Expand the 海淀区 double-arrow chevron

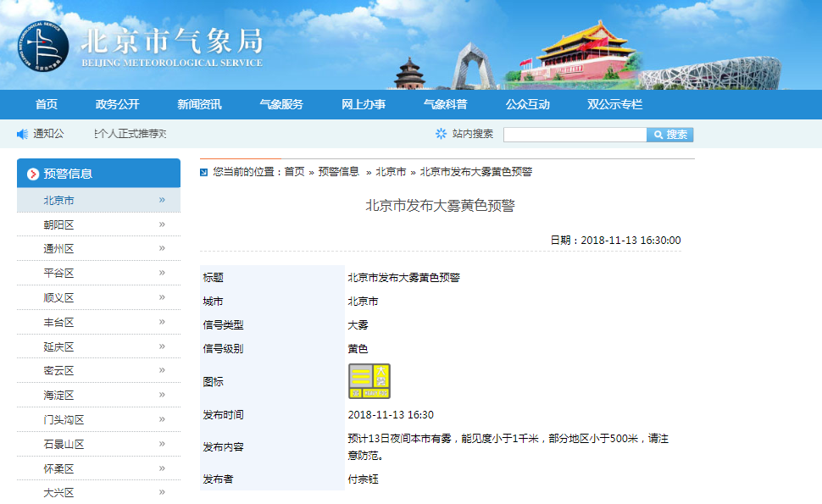(161, 395)
